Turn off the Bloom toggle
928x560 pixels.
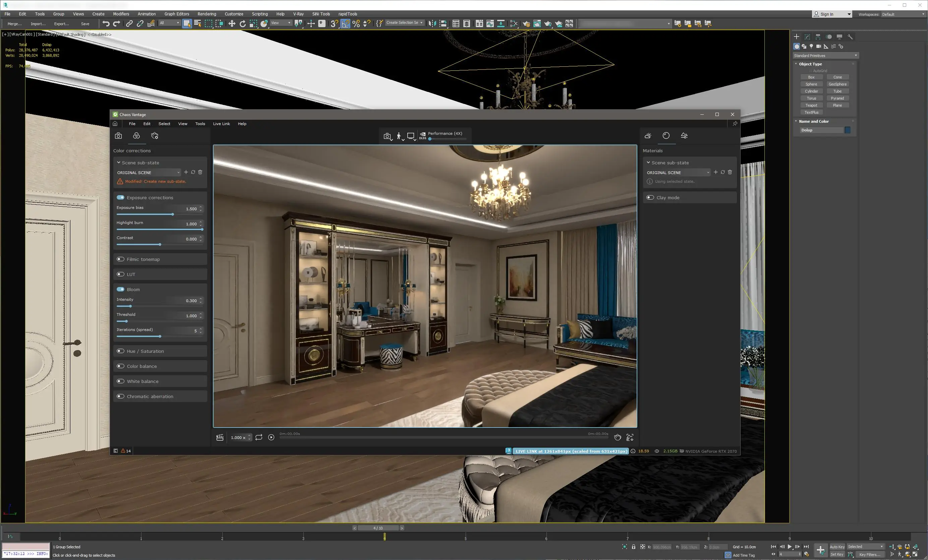(120, 289)
